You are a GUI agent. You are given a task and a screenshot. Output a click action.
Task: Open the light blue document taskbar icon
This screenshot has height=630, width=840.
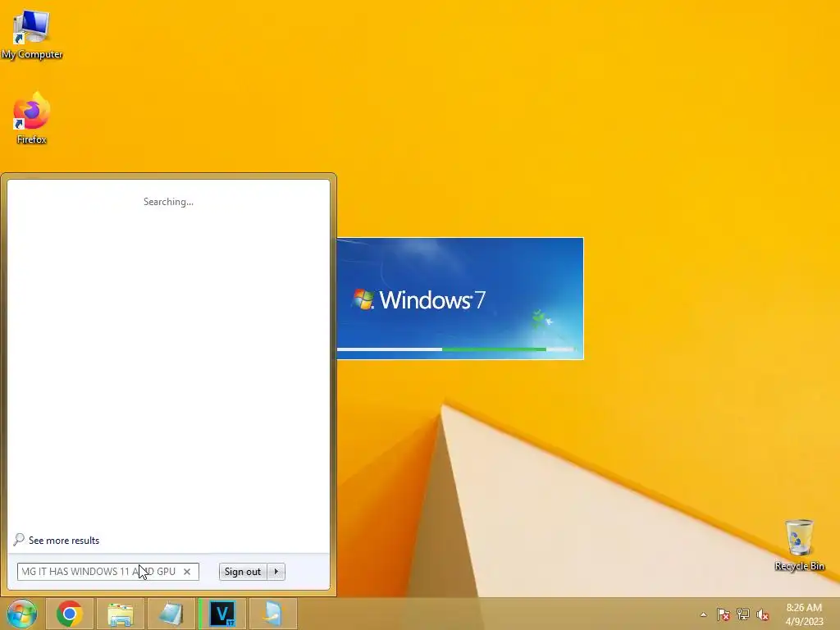click(x=272, y=614)
